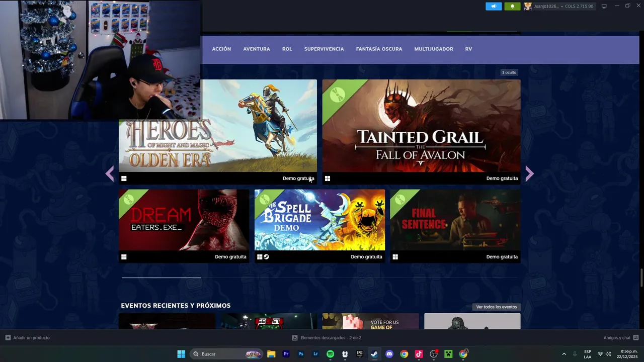Click the Steam page vertical scrollbar
The height and width of the screenshot is (362, 644).
point(641,277)
